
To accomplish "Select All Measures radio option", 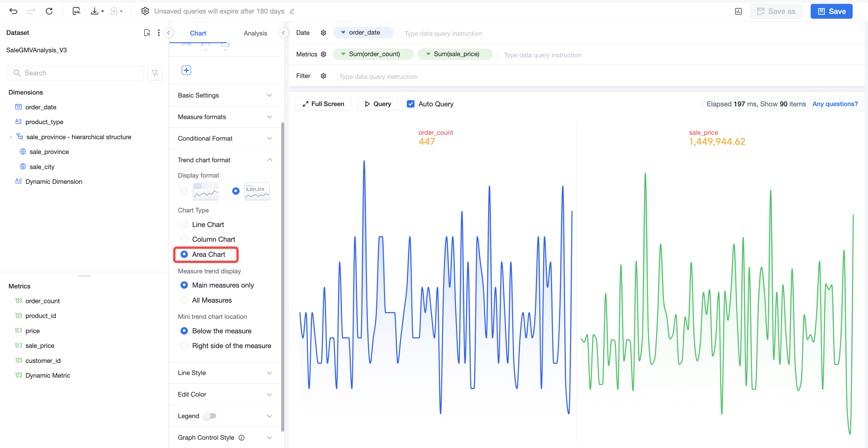I will [184, 300].
